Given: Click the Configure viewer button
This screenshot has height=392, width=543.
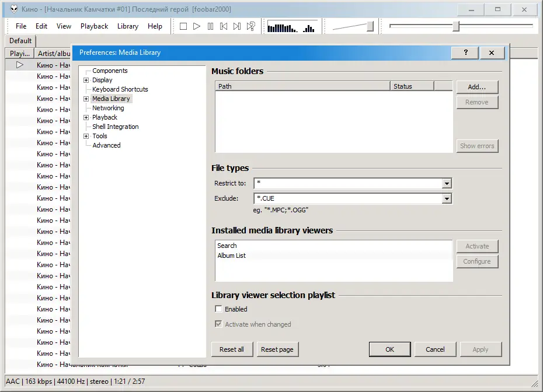Looking at the screenshot, I should tap(477, 261).
